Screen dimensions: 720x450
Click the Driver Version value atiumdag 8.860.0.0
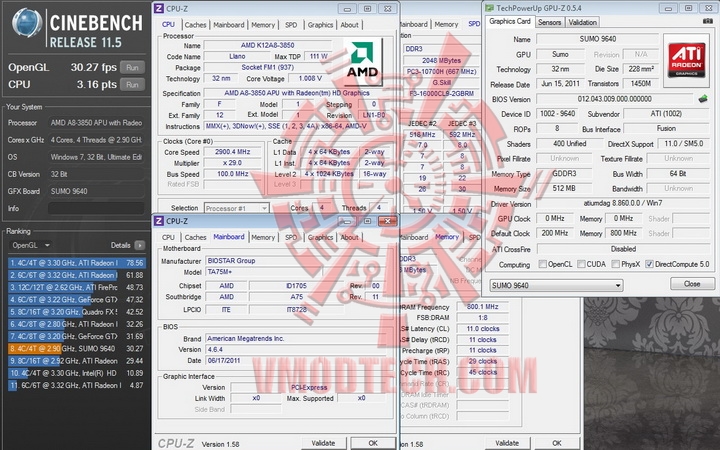[623, 203]
